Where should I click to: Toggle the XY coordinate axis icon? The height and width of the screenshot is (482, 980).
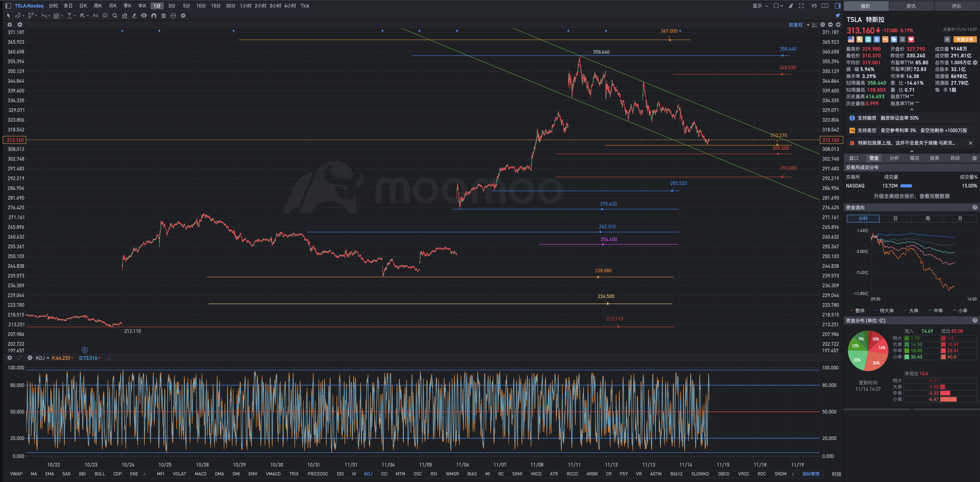(814, 25)
